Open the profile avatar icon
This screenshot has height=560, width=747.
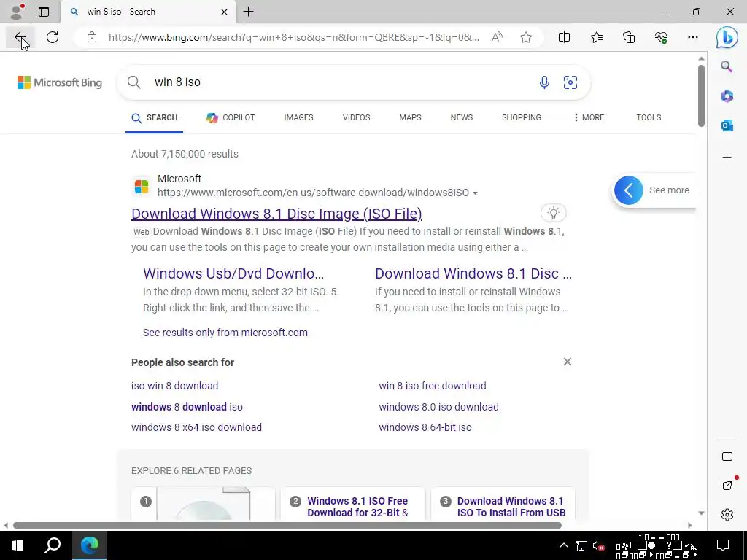tap(17, 12)
